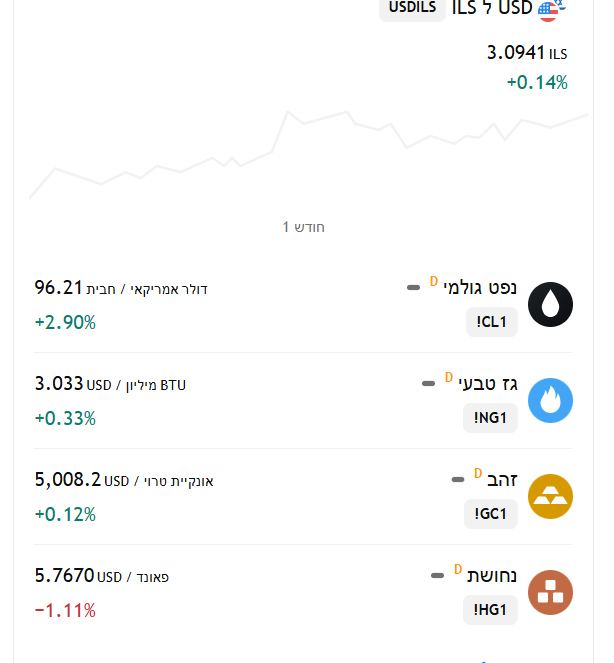Click the NG1! ticker tag

490,418
